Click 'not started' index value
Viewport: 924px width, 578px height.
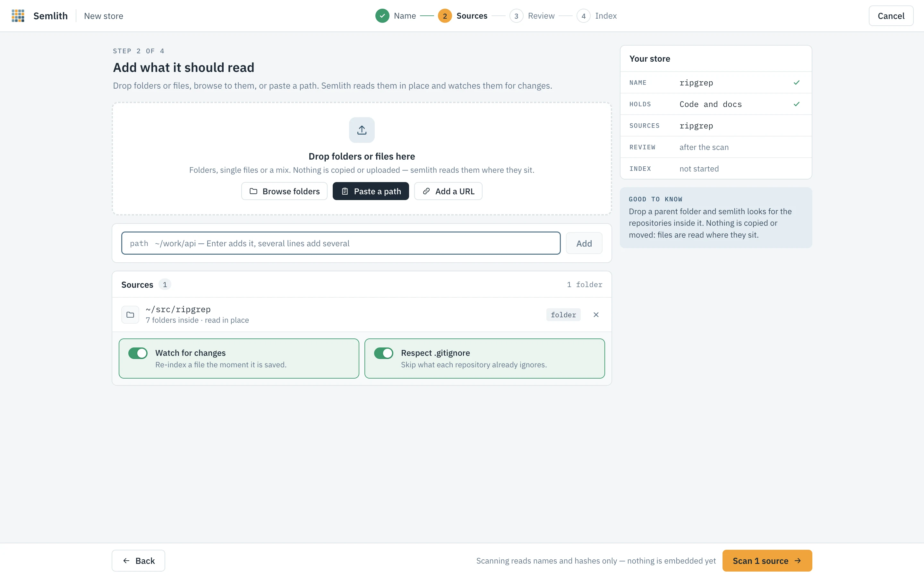click(x=699, y=169)
